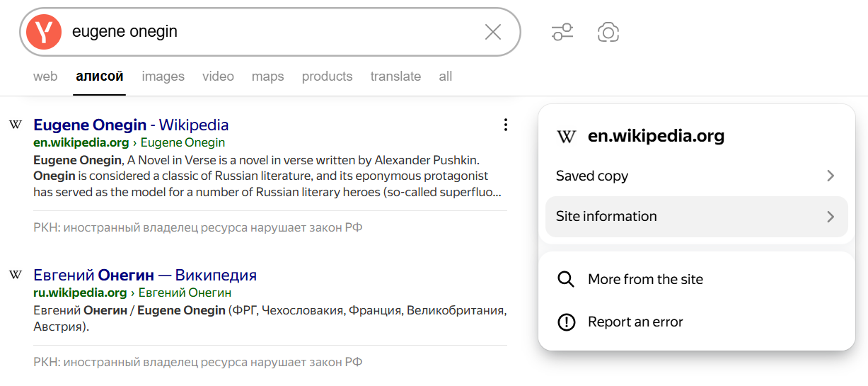The image size is (868, 386).
Task: Click magnifier icon beside More from the site
Action: pyautogui.click(x=566, y=279)
